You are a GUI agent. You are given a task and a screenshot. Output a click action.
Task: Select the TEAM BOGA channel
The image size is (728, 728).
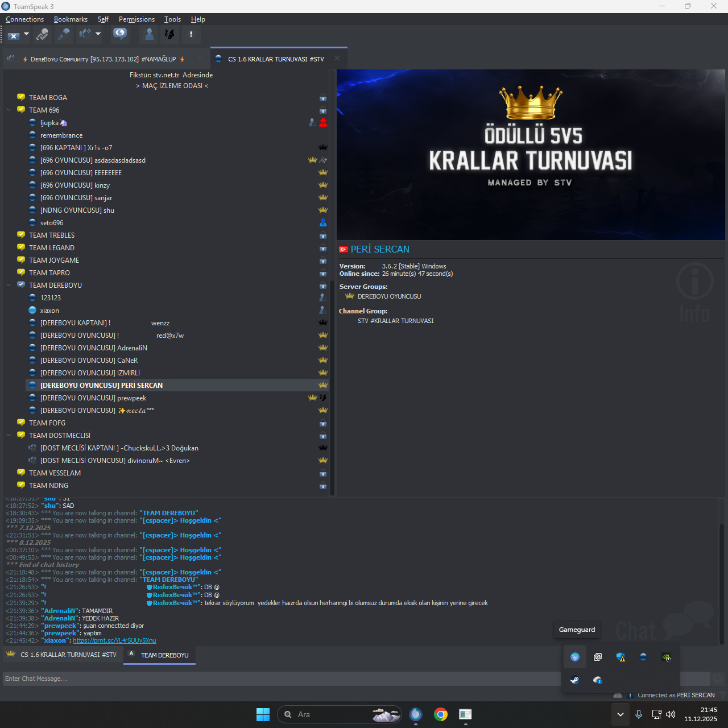click(x=48, y=98)
